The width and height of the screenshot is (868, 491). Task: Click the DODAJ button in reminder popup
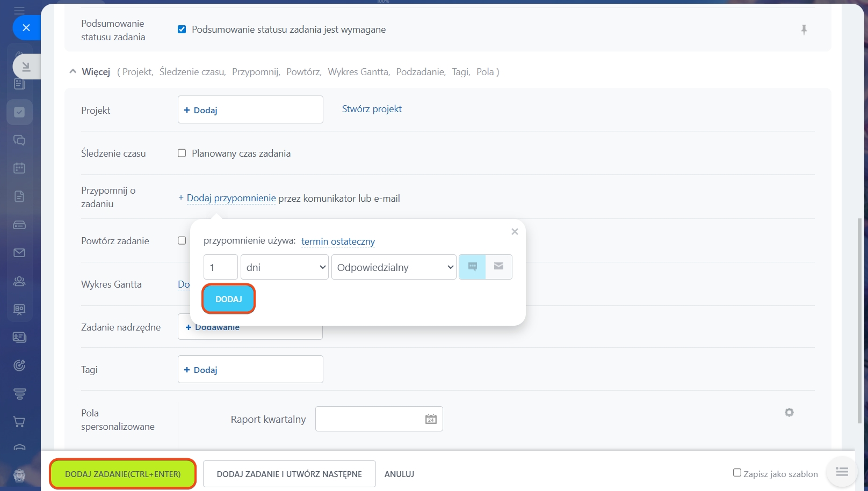(x=229, y=299)
